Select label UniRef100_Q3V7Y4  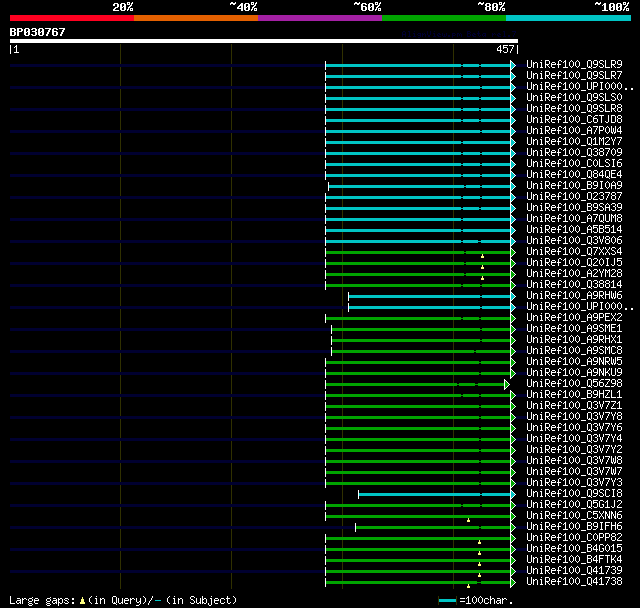point(574,439)
